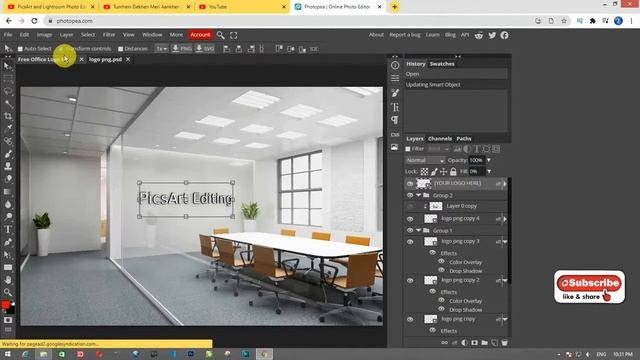The image size is (640, 360).
Task: Select the Spot Healing Brush tool
Action: 8,142
